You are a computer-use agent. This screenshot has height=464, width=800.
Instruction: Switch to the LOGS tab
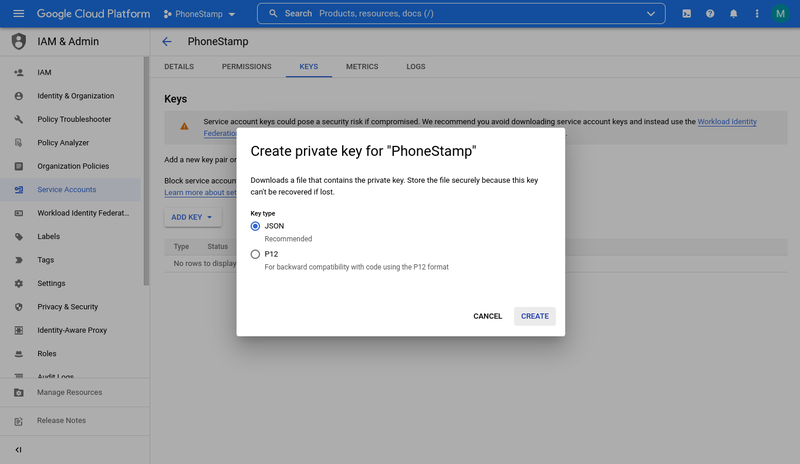pyautogui.click(x=416, y=67)
